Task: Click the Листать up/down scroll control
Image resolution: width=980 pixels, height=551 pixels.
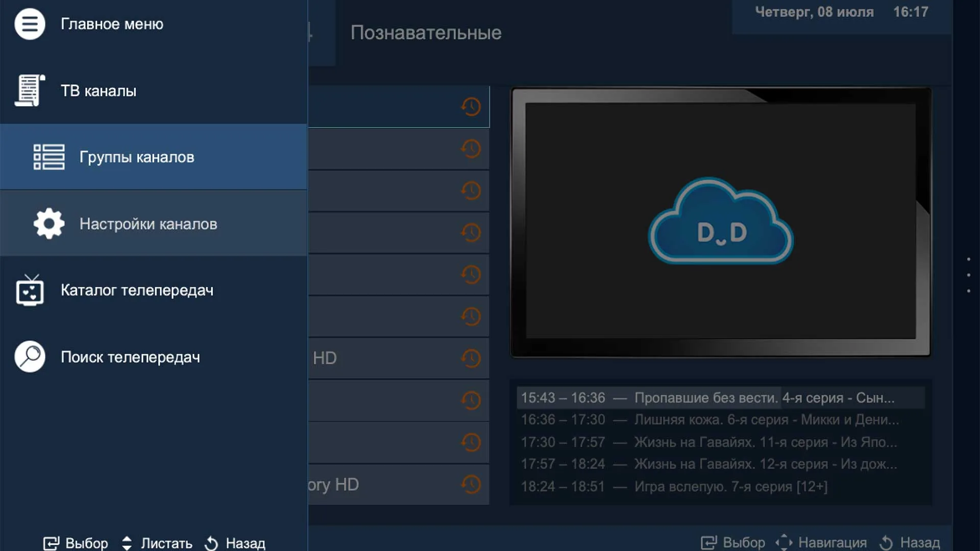Action: tap(127, 543)
